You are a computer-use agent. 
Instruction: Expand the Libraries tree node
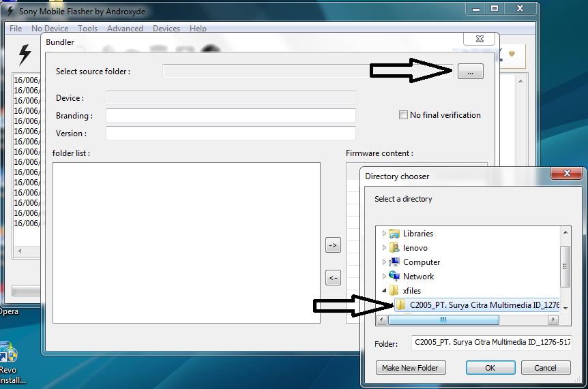(x=384, y=234)
